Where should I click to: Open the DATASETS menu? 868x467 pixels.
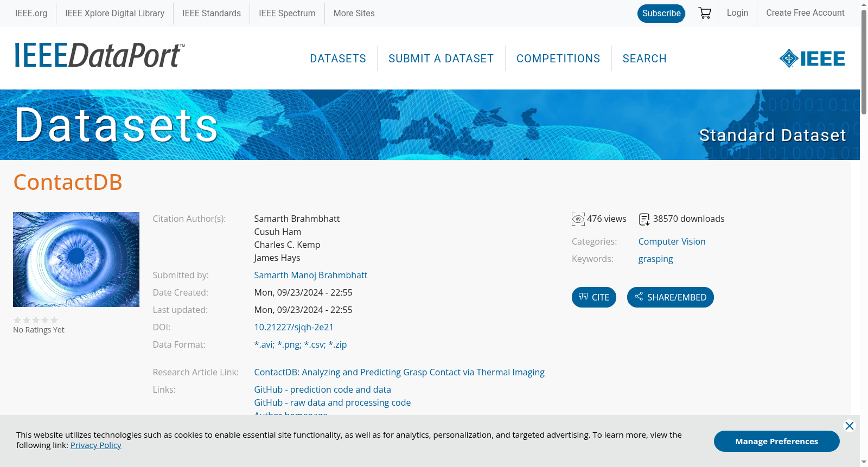(338, 59)
